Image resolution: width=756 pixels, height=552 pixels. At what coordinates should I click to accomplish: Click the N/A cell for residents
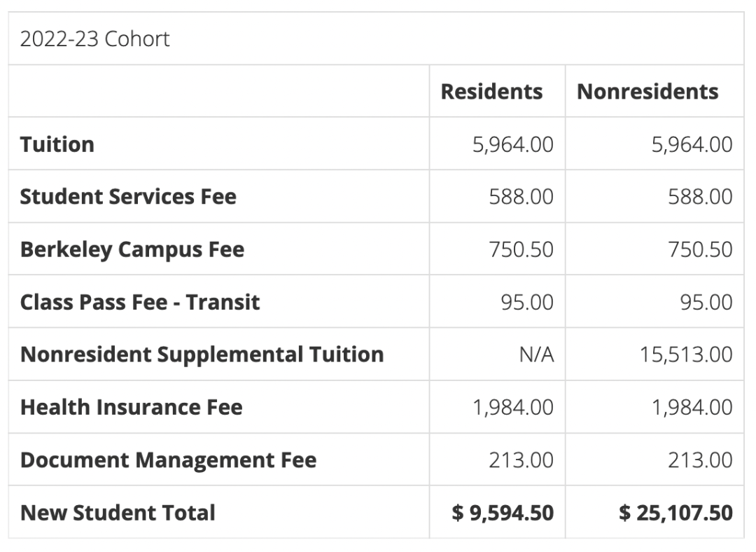[x=535, y=354]
